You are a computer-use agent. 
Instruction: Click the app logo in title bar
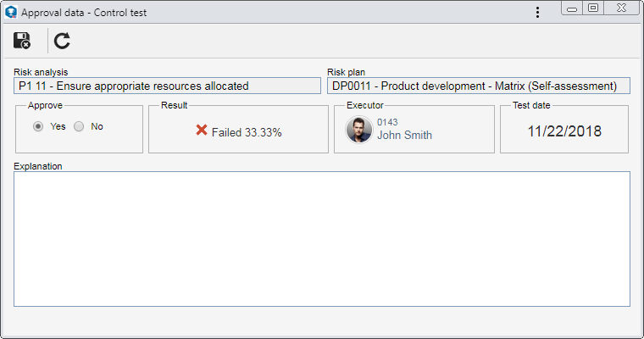11,13
